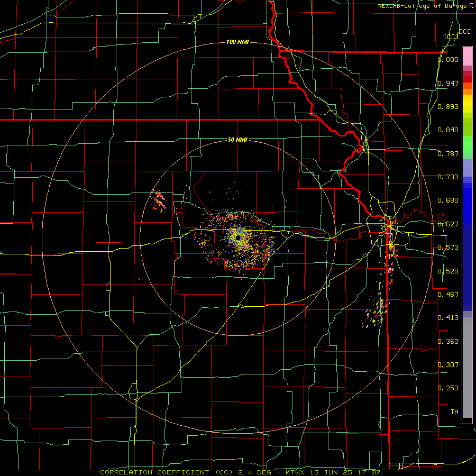
Task: Click the 0.893 value on the color scale
Action: coord(448,106)
